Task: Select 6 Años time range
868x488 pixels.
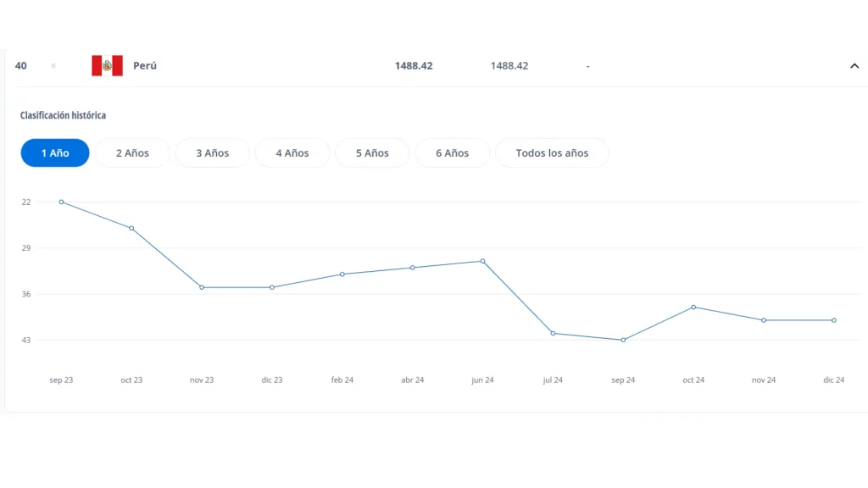Action: (452, 153)
